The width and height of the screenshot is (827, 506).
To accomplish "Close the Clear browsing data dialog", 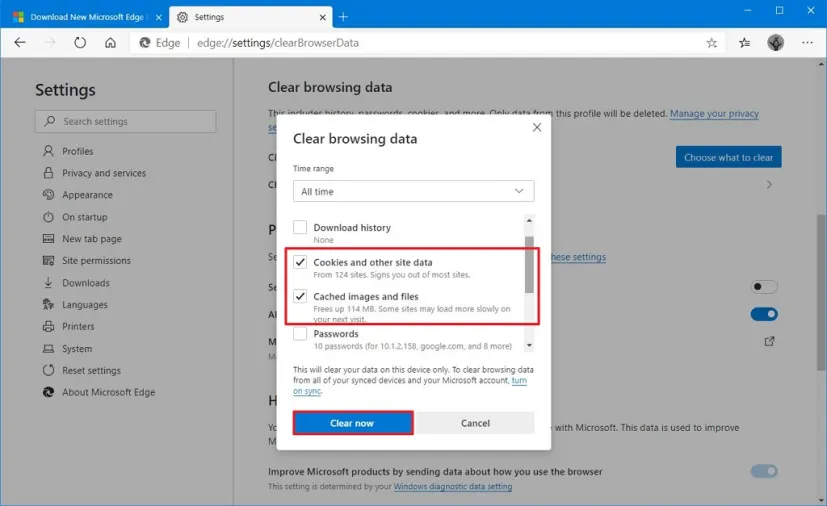I will coord(536,128).
